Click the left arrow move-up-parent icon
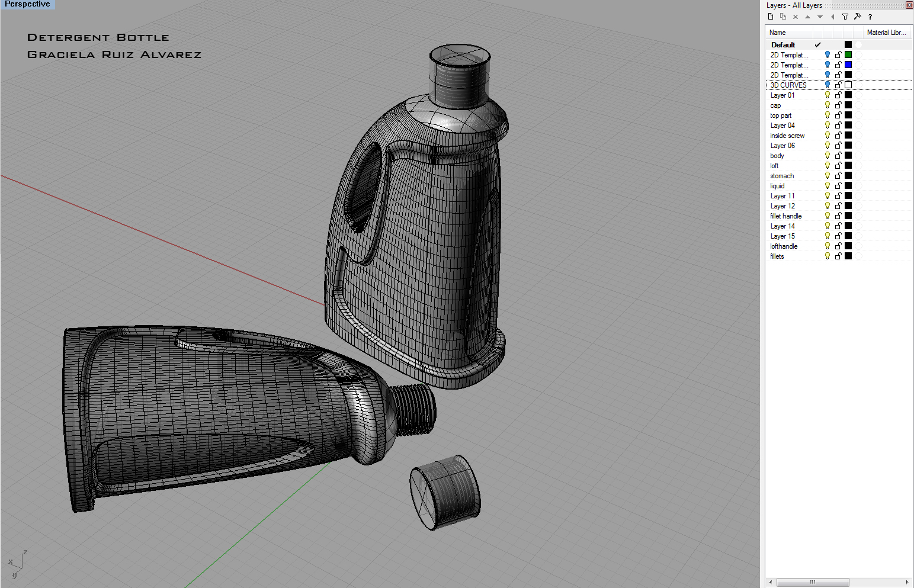 tap(832, 17)
